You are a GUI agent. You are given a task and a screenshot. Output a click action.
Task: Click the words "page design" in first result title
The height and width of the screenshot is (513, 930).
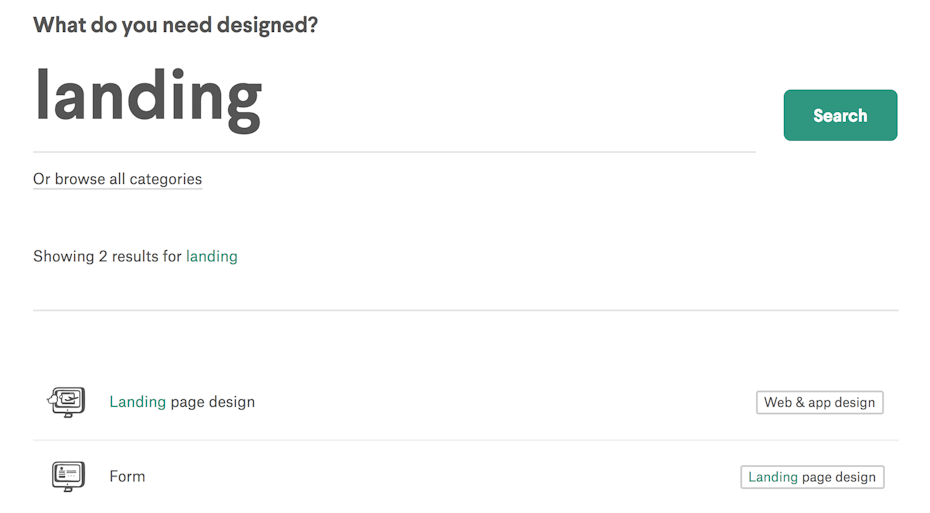pyautogui.click(x=213, y=402)
